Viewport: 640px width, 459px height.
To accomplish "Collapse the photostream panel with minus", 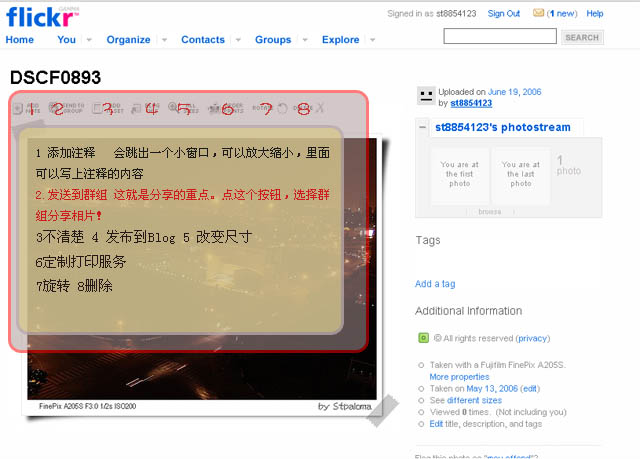I will pos(422,127).
